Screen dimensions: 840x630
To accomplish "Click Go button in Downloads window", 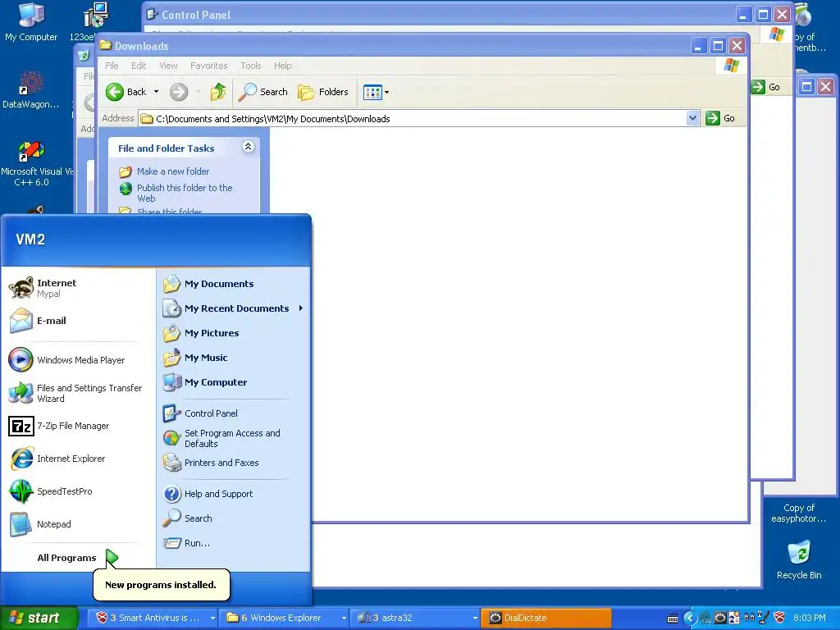I will tap(720, 118).
